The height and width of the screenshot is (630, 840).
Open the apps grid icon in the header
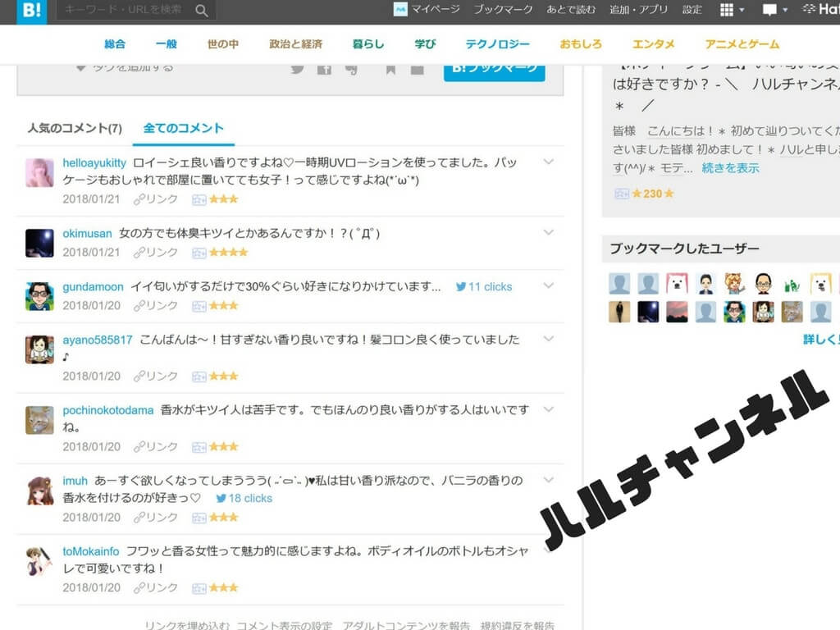click(725, 10)
